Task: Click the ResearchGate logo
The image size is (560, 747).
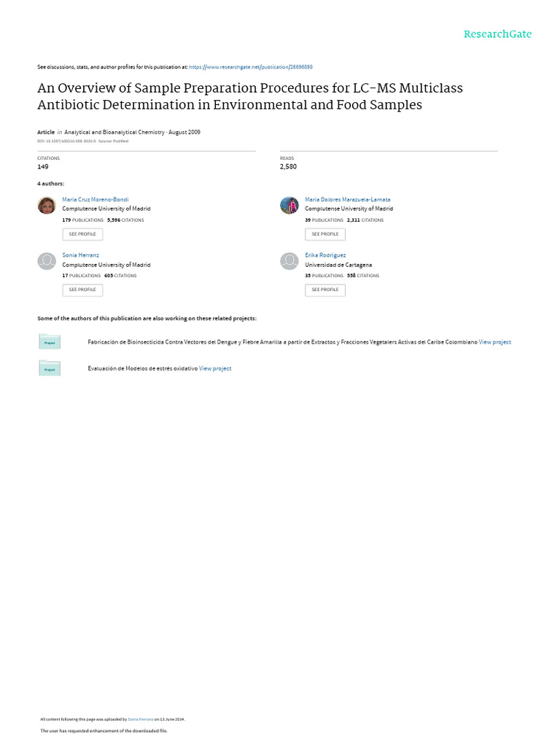Action: click(498, 34)
